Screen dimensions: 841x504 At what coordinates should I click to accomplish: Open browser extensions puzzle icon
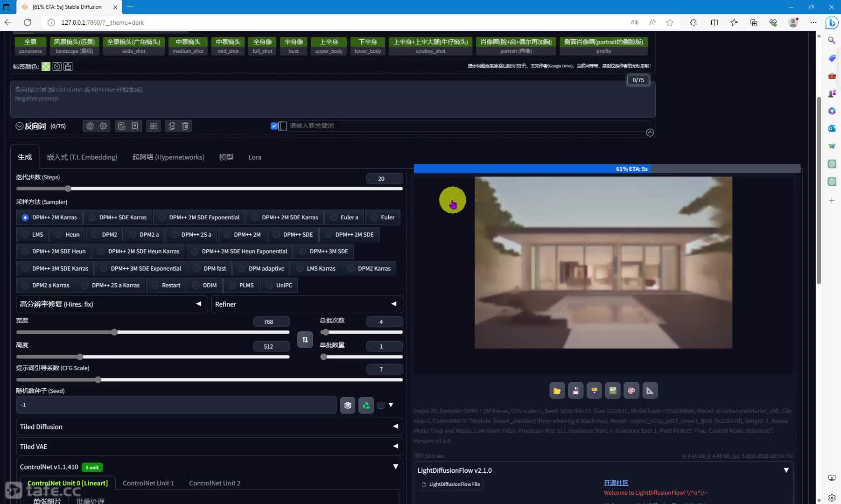pyautogui.click(x=693, y=22)
